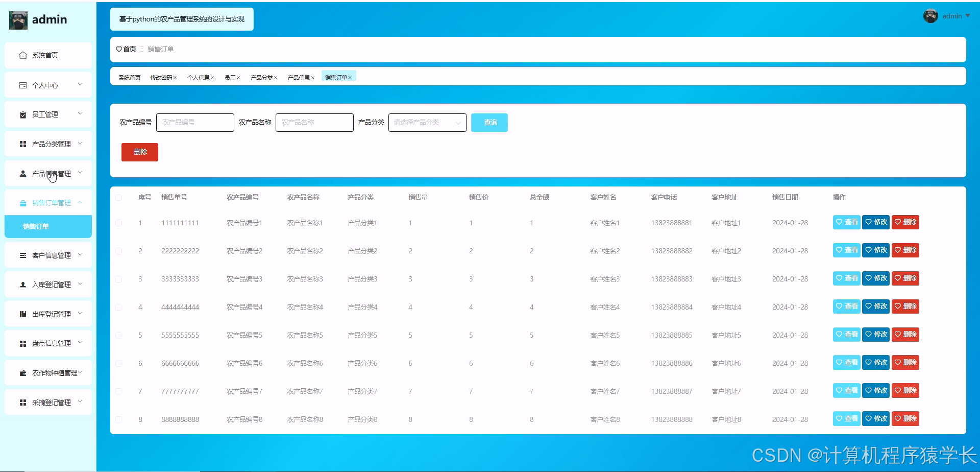Check the row for order 4444444444
This screenshot has height=472, width=980.
[119, 308]
